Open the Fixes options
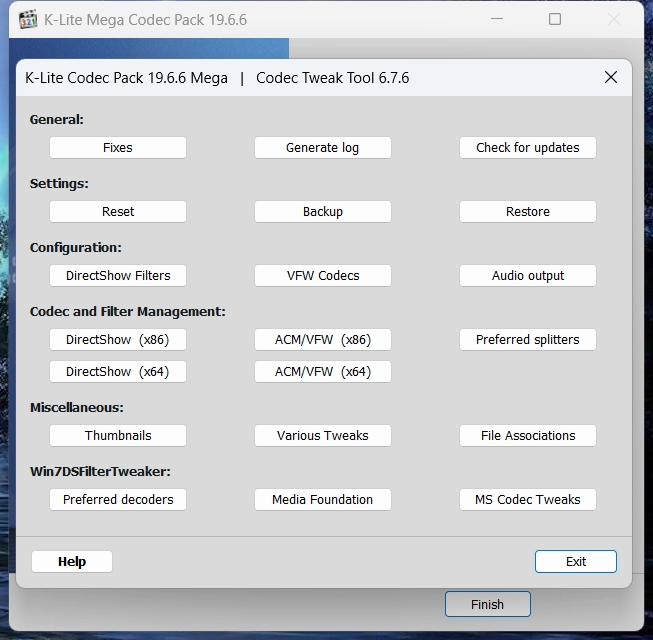Screen dimensions: 653x640 tap(118, 147)
